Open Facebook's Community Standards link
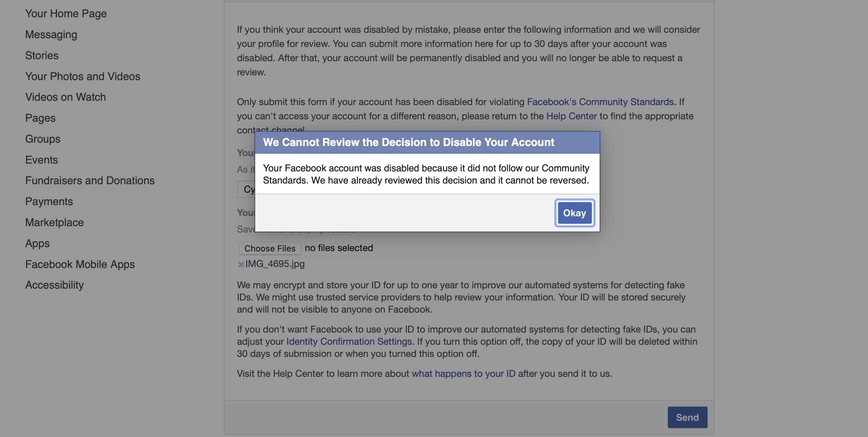The width and height of the screenshot is (868, 437). [x=600, y=102]
